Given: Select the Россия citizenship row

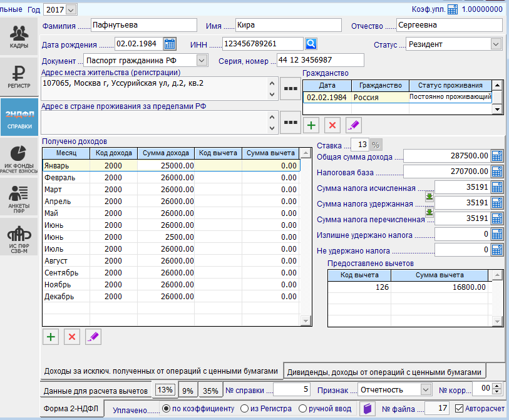Looking at the screenshot, I should click(398, 98).
